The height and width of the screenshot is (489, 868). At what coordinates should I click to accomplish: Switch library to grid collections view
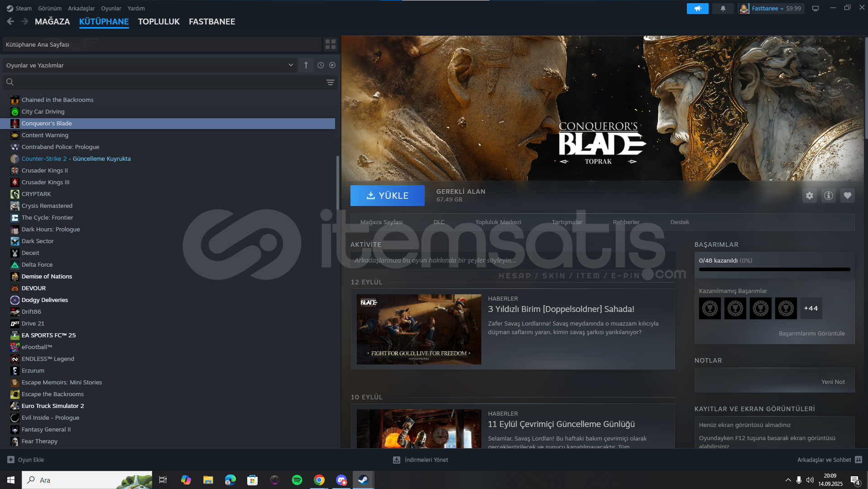(x=331, y=44)
